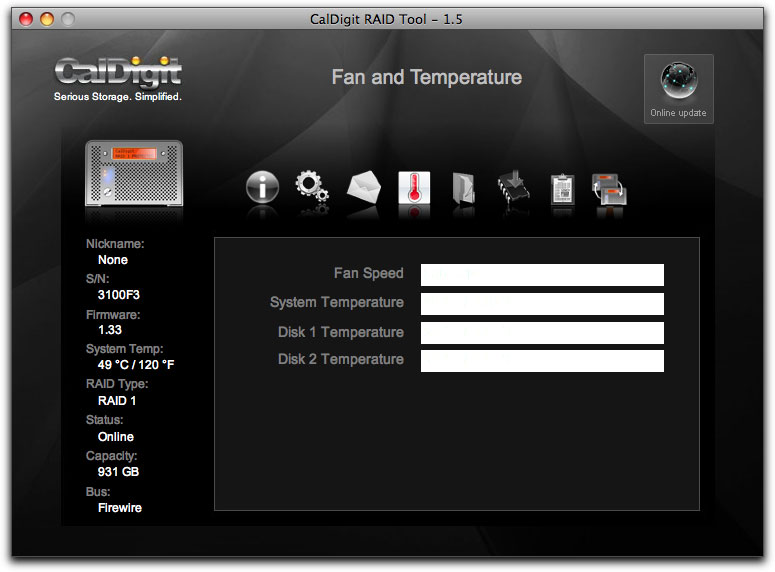Image resolution: width=775 pixels, height=572 pixels.
Task: Click the firmware version 1.33
Action: point(110,330)
